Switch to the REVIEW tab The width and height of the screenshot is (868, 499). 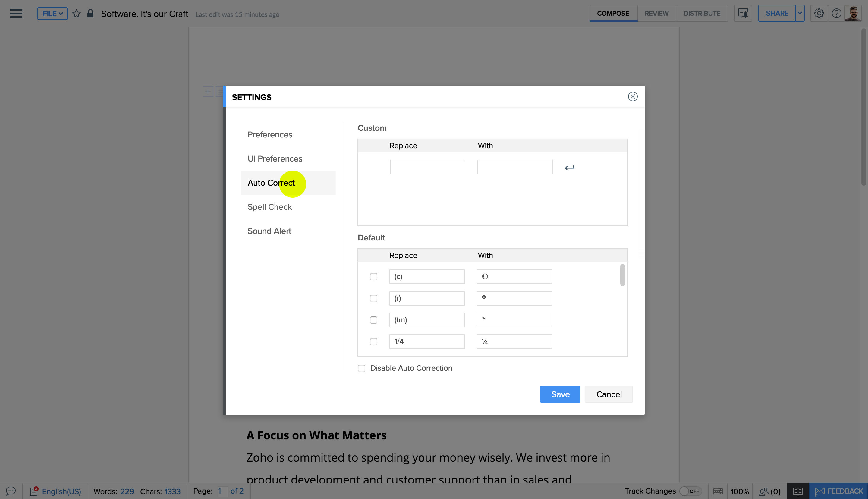656,13
